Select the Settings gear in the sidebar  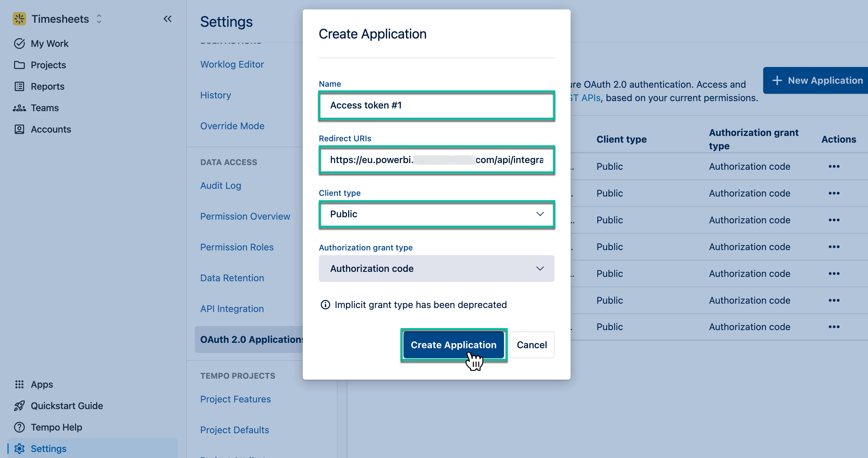(19, 448)
